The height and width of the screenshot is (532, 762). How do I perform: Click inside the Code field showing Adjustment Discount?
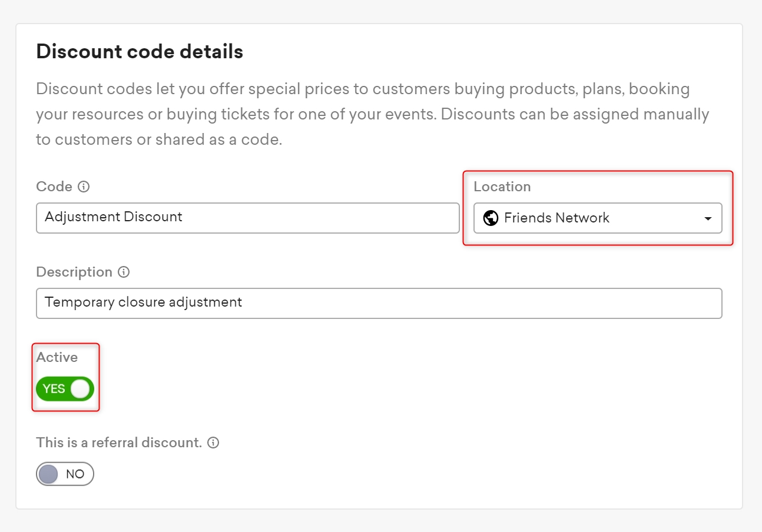point(247,218)
